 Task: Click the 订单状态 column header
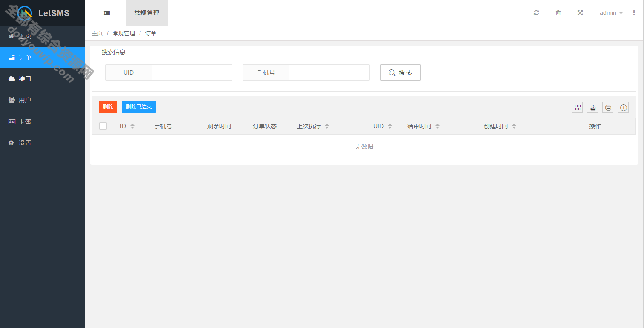[x=265, y=126]
